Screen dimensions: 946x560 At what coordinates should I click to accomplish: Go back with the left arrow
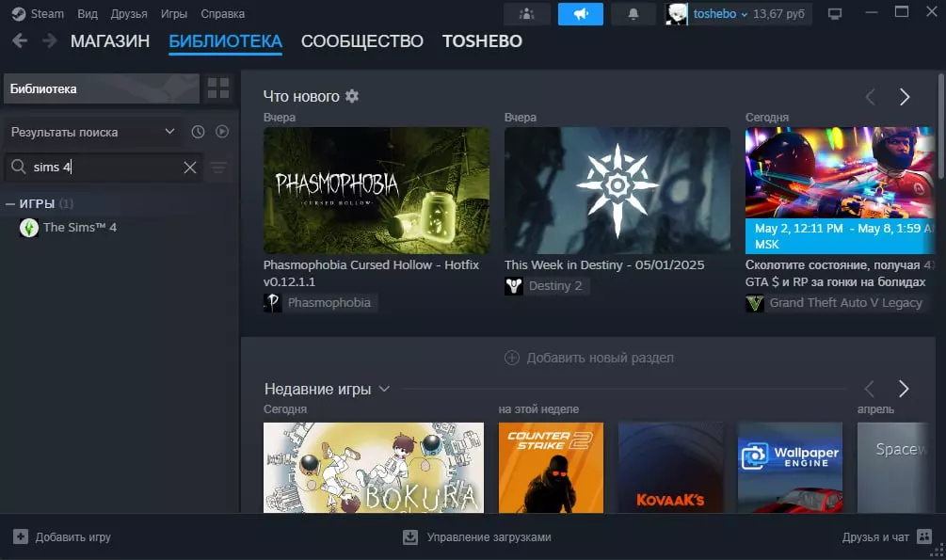click(x=20, y=40)
